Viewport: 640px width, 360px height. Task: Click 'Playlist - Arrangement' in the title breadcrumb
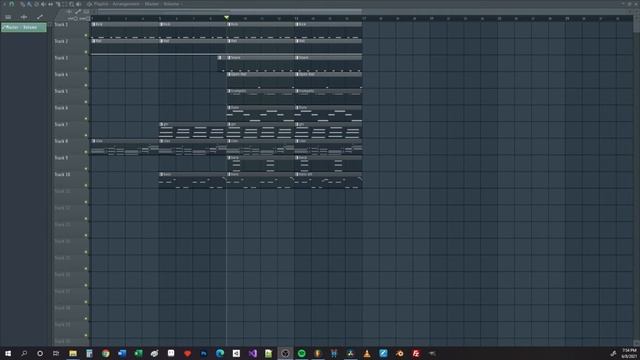click(116, 4)
